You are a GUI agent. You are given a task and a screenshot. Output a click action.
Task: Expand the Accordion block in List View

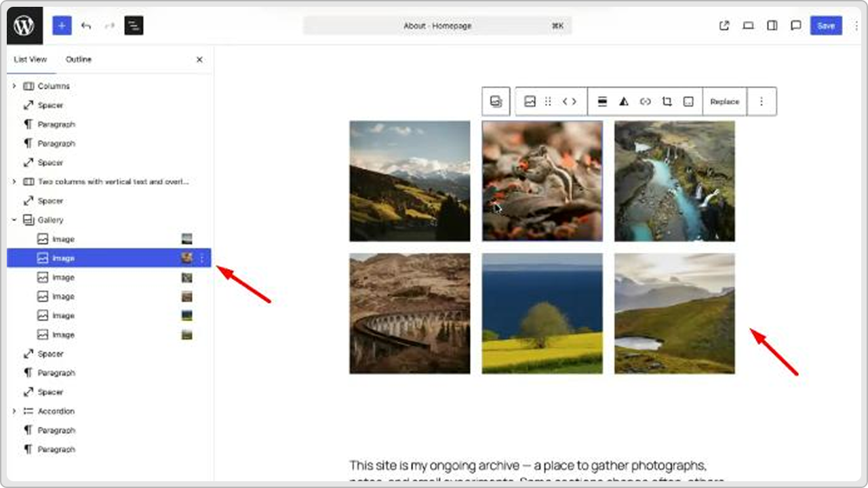click(14, 411)
